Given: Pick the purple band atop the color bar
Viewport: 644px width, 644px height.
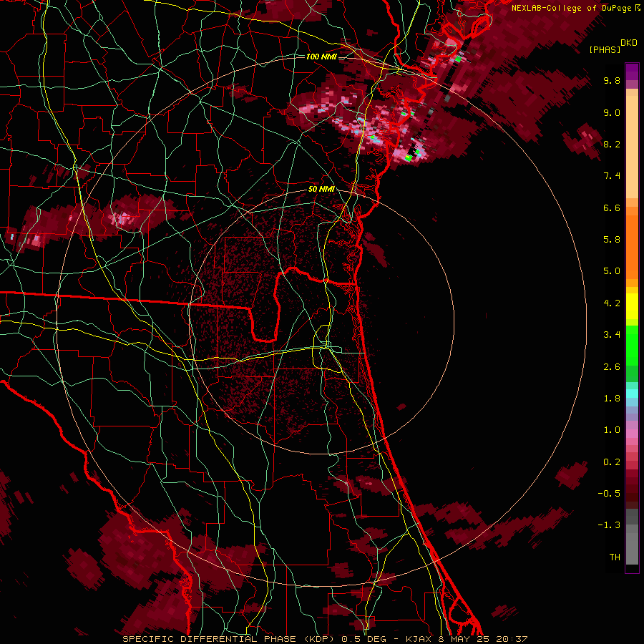Looking at the screenshot, I should click(632, 72).
